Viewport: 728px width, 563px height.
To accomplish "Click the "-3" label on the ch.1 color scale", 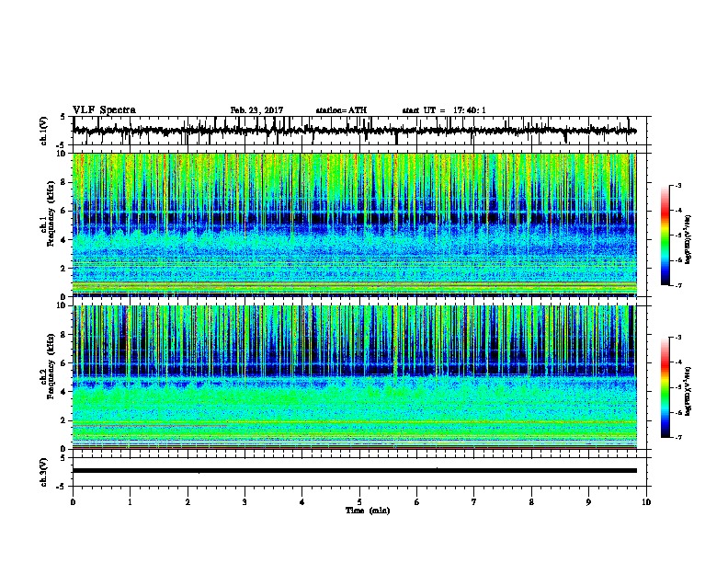I will point(677,186).
